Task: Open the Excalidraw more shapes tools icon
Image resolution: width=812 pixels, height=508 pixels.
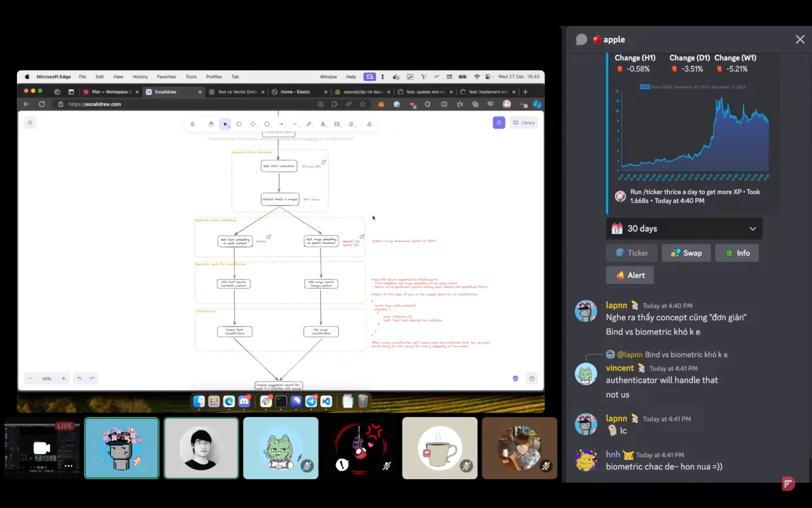Action: pos(369,124)
